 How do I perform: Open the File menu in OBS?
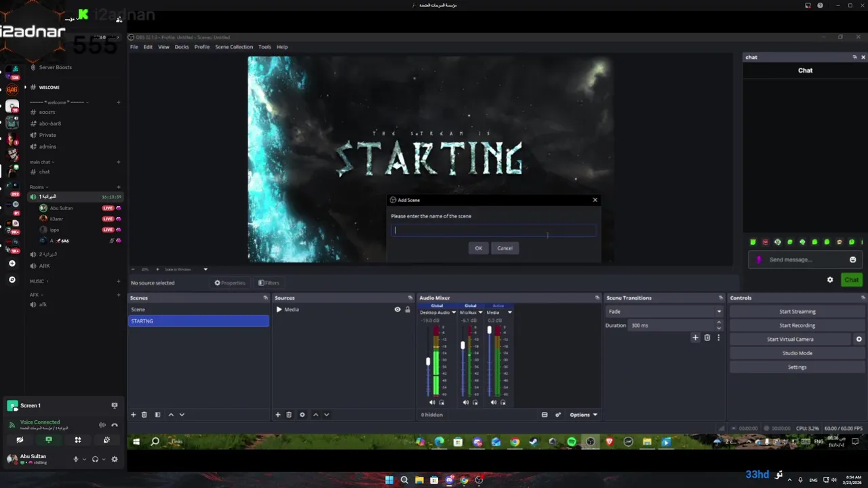pos(134,47)
